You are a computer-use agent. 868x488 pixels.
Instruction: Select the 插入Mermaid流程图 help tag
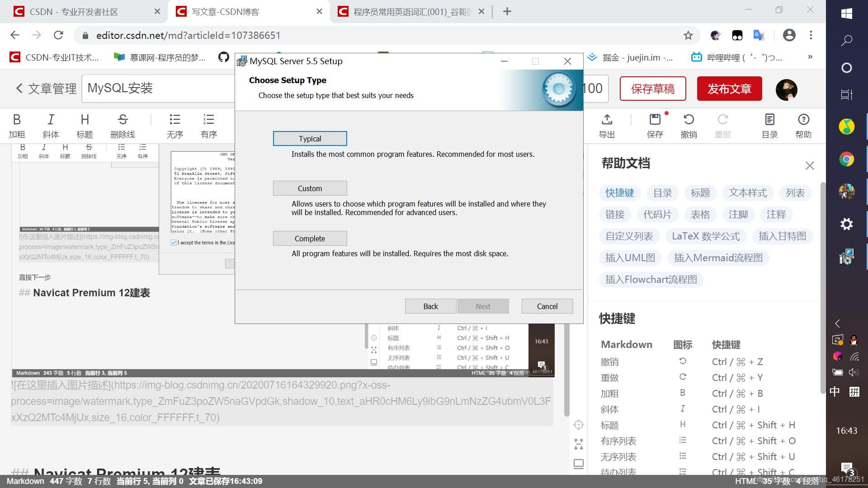point(718,258)
